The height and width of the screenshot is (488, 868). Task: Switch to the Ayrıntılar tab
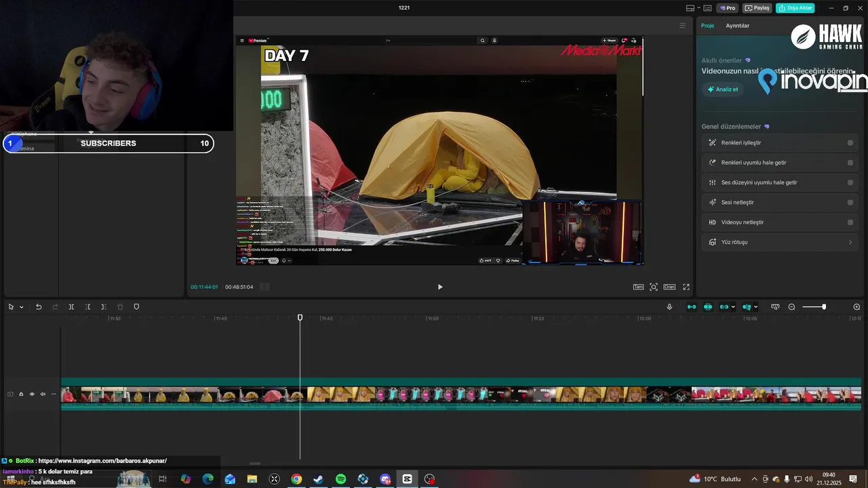click(737, 26)
